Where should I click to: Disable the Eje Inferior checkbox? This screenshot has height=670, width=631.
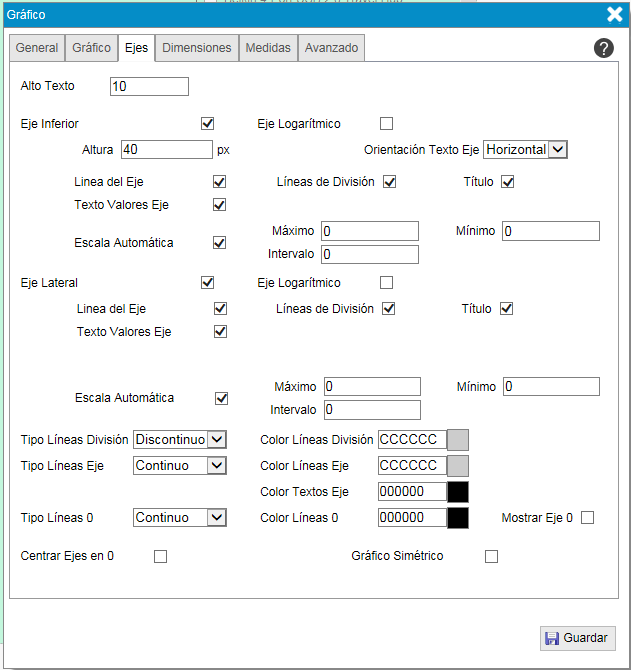(x=208, y=124)
